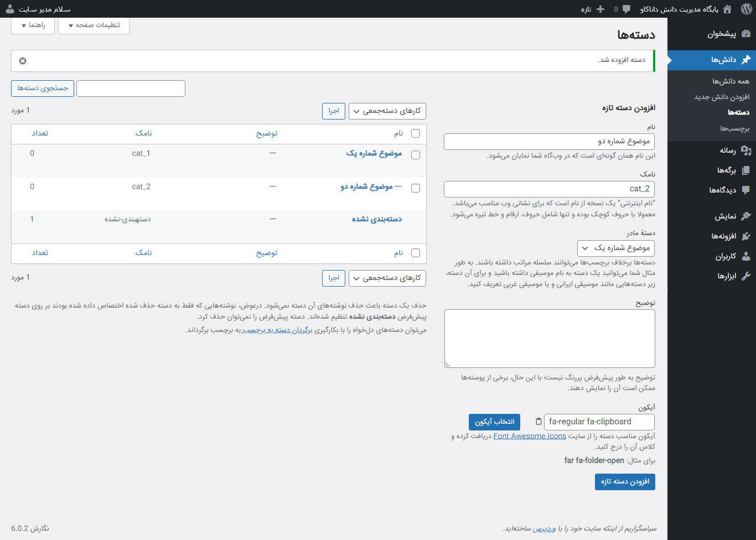
Task: Click the برگه‌ها pages icon
Action: click(745, 170)
